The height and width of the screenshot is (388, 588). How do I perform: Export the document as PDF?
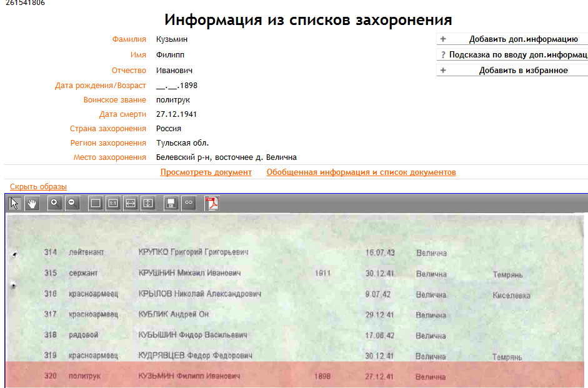coord(212,203)
